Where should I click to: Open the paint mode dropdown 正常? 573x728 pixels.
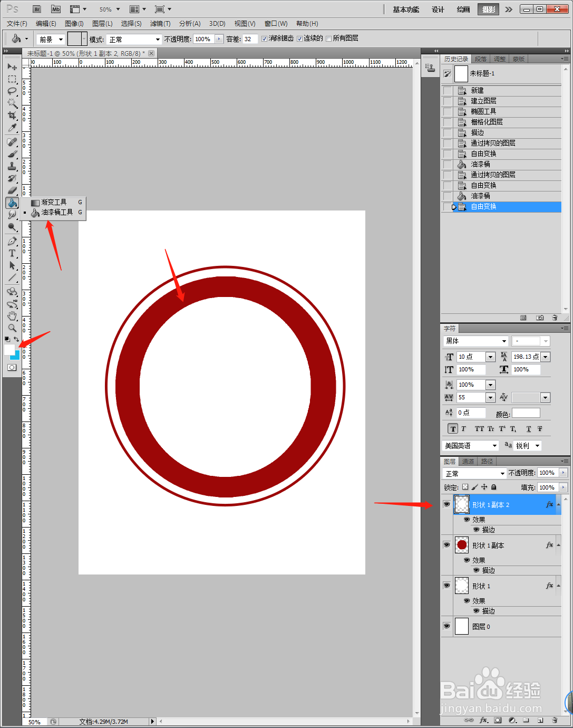point(134,39)
